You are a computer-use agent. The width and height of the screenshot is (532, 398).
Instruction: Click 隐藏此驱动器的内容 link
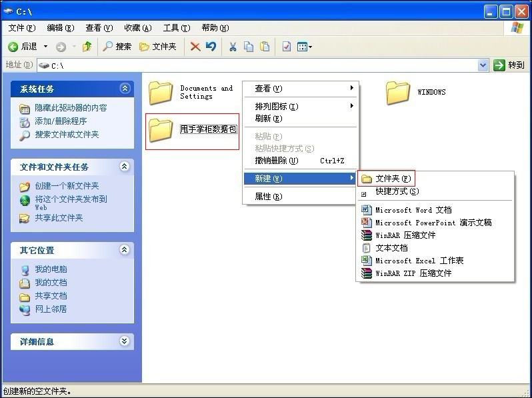click(71, 108)
